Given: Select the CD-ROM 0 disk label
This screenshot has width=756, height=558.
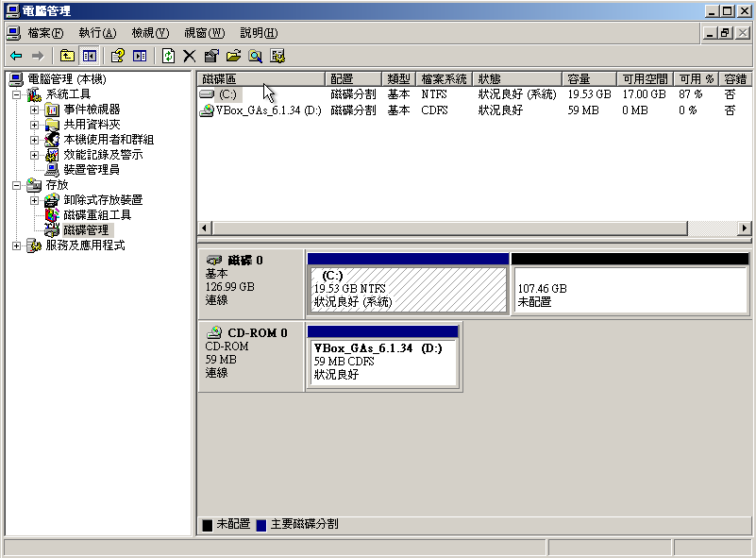Looking at the screenshot, I should [251, 356].
